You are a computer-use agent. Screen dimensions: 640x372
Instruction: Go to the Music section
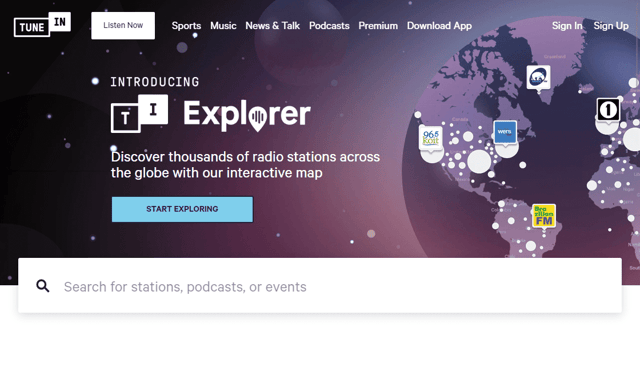point(223,26)
